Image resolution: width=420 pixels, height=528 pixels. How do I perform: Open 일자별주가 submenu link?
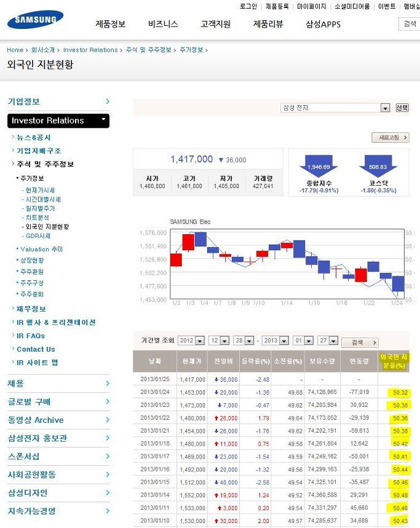pyautogui.click(x=40, y=208)
